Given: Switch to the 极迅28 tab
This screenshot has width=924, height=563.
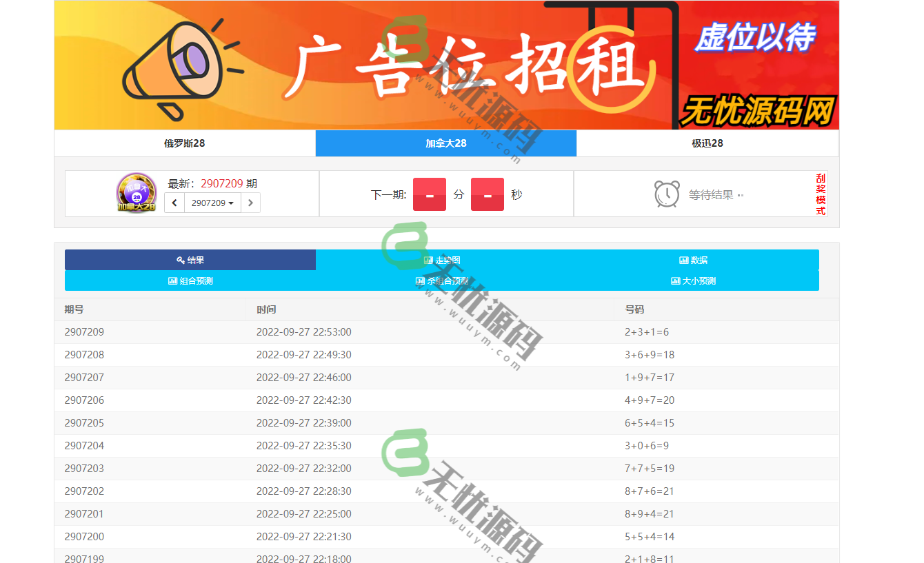Looking at the screenshot, I should pos(707,143).
